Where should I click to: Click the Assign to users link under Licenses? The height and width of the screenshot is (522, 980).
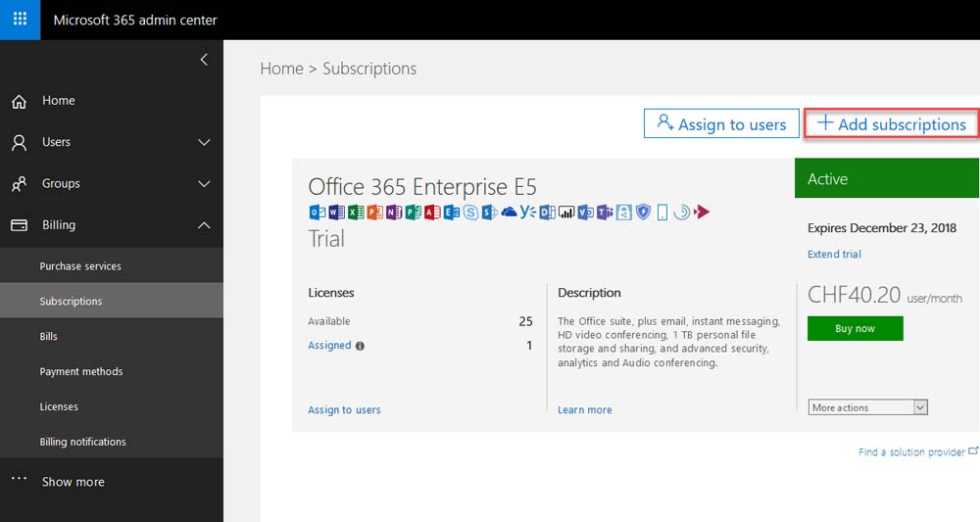[344, 409]
